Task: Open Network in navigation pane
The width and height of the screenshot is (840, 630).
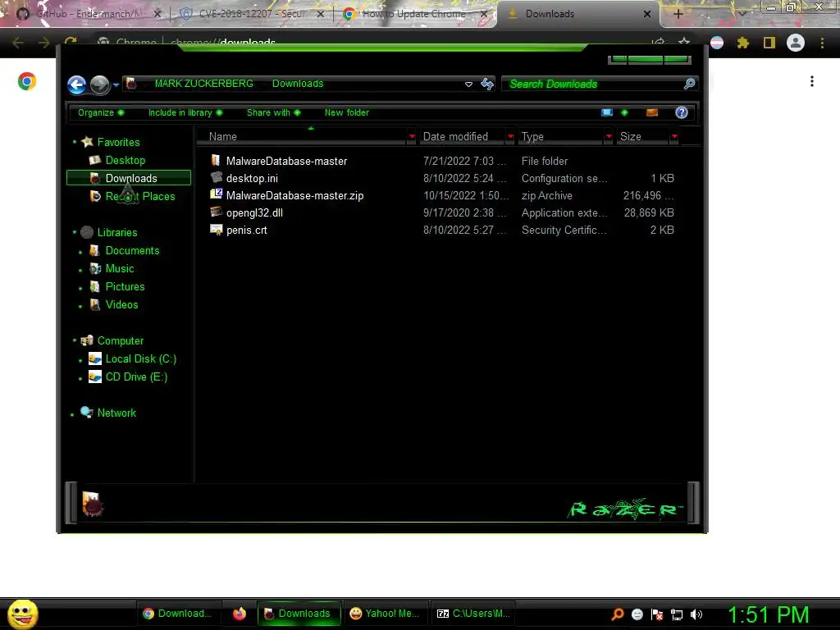Action: point(116,413)
